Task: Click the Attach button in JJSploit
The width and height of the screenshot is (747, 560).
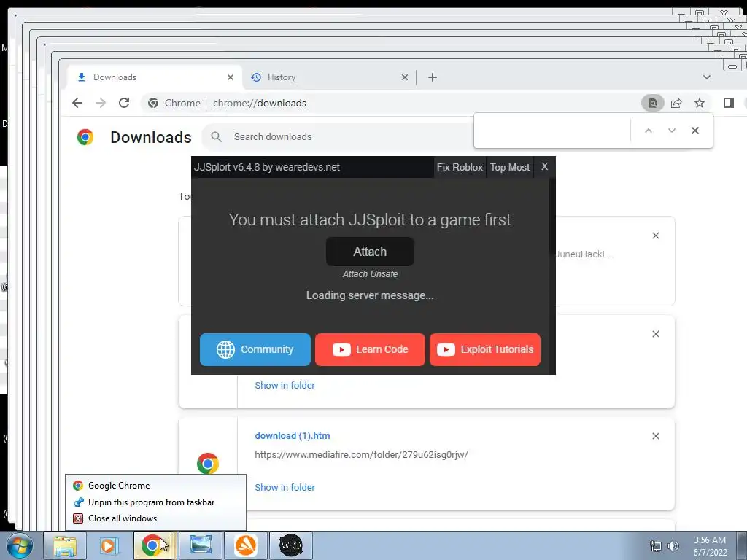Action: click(370, 252)
